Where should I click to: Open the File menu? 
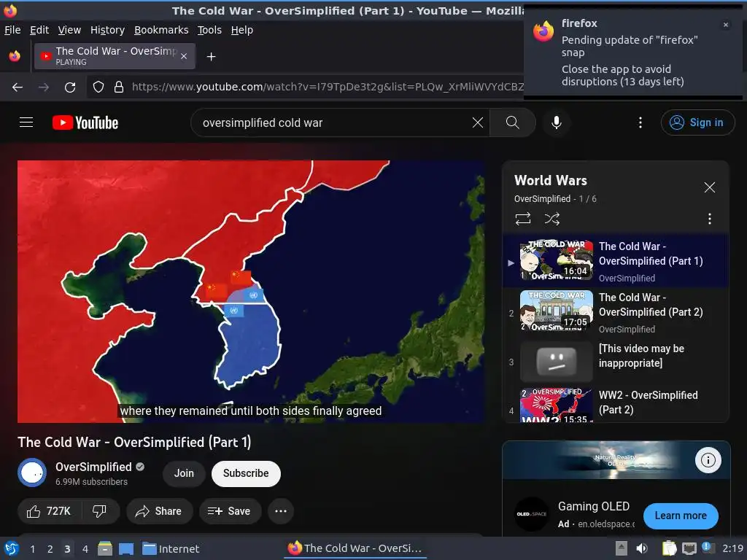(12, 30)
